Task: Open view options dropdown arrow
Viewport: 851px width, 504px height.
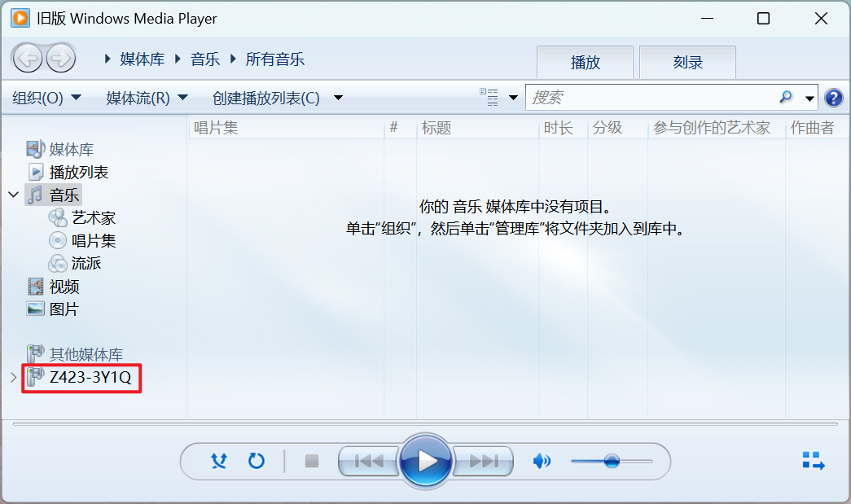Action: point(513,99)
